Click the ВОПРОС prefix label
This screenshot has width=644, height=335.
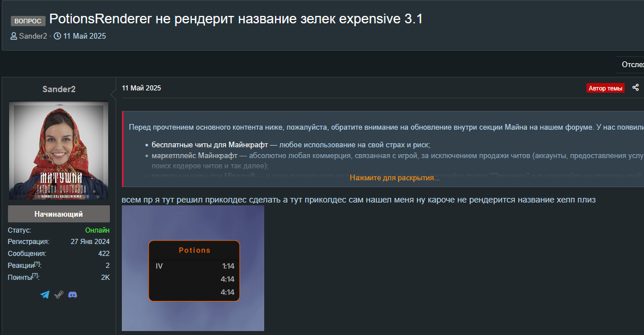click(x=28, y=20)
